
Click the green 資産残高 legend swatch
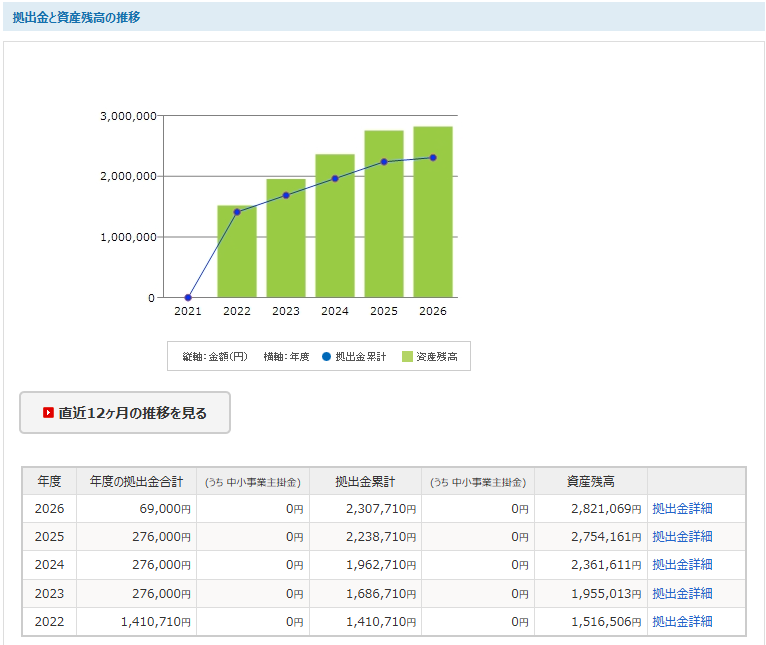407,356
